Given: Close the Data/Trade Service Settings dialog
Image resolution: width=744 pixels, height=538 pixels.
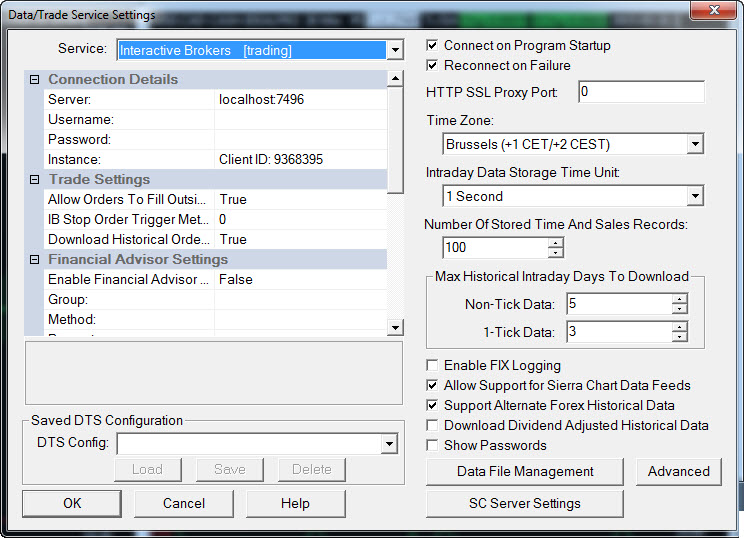Looking at the screenshot, I should click(714, 10).
